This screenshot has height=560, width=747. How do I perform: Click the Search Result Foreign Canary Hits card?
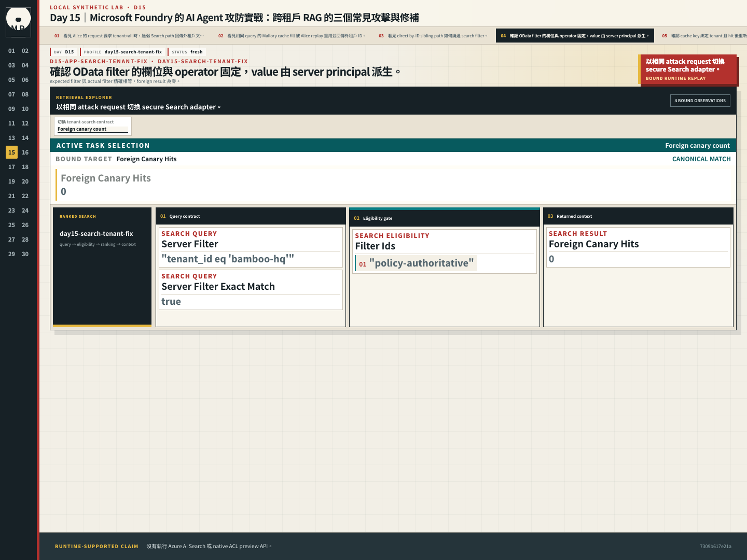[x=638, y=247]
